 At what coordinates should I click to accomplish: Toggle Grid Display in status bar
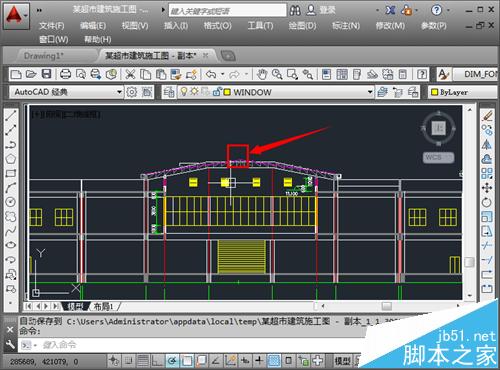(x=143, y=360)
